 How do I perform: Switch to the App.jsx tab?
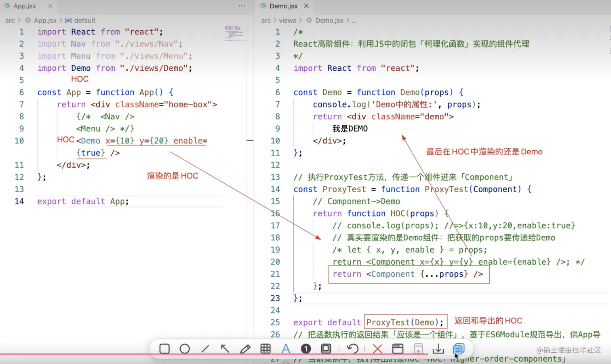(24, 6)
